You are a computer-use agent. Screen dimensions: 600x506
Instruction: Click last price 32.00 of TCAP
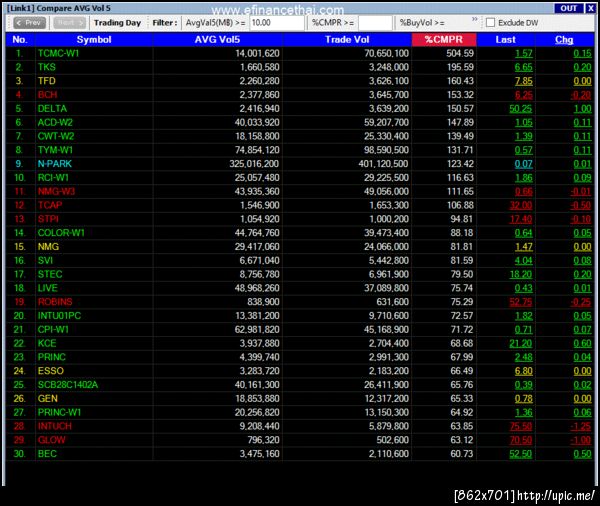[x=521, y=205]
